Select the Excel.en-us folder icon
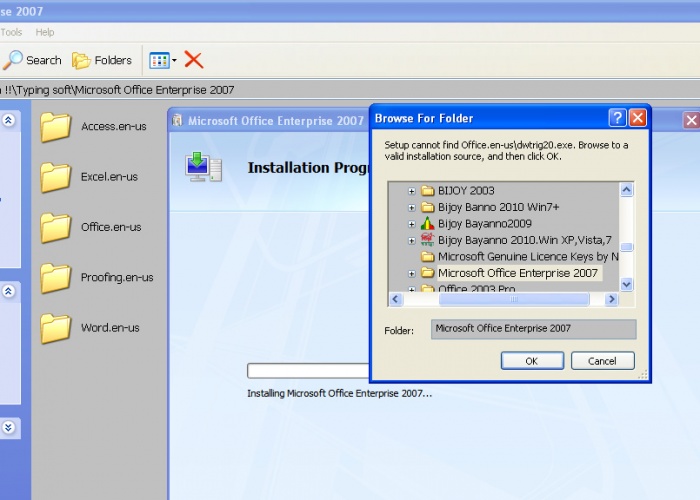 (x=55, y=177)
